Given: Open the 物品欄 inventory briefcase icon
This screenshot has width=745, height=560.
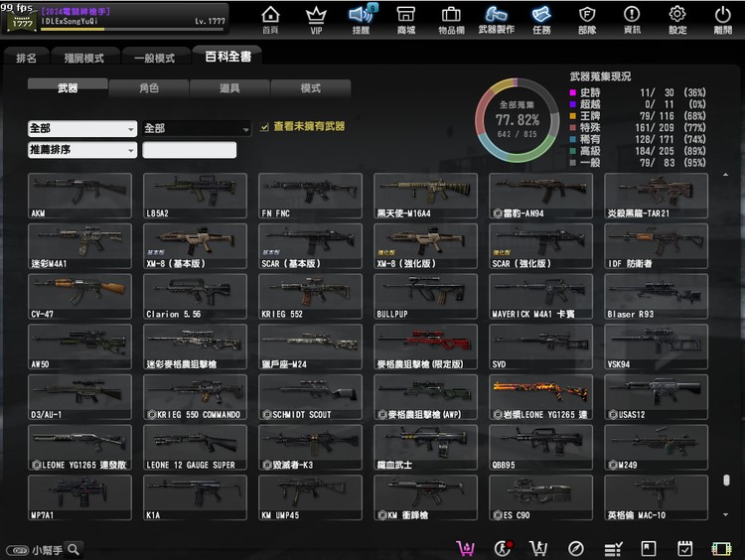Looking at the screenshot, I should (x=451, y=20).
